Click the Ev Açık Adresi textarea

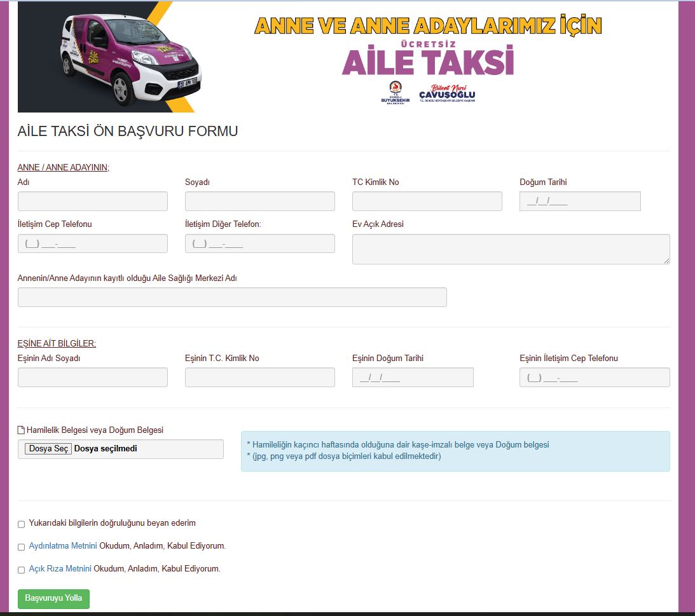tap(511, 249)
